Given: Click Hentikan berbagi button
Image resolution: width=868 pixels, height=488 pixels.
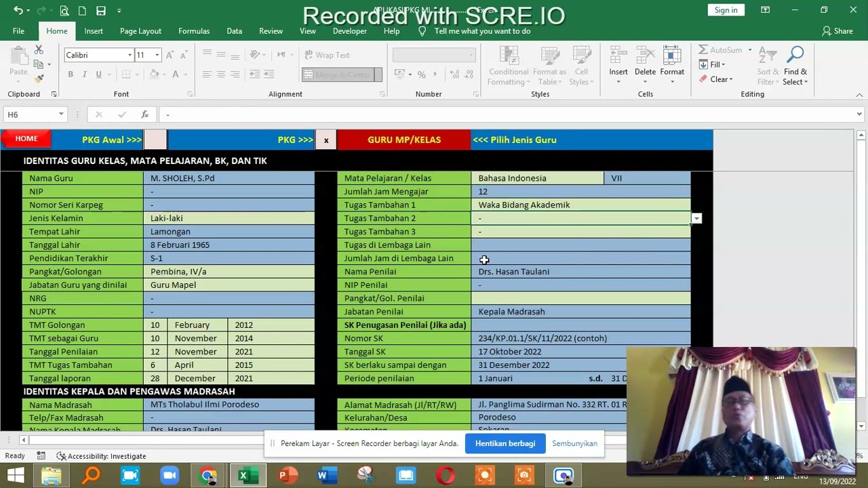Looking at the screenshot, I should (505, 443).
